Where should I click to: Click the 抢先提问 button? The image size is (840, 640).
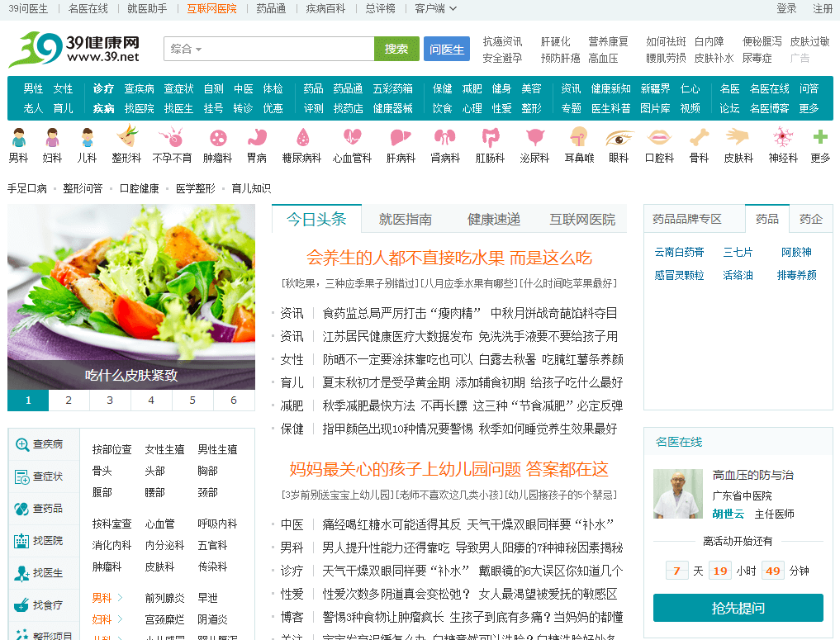click(x=738, y=608)
